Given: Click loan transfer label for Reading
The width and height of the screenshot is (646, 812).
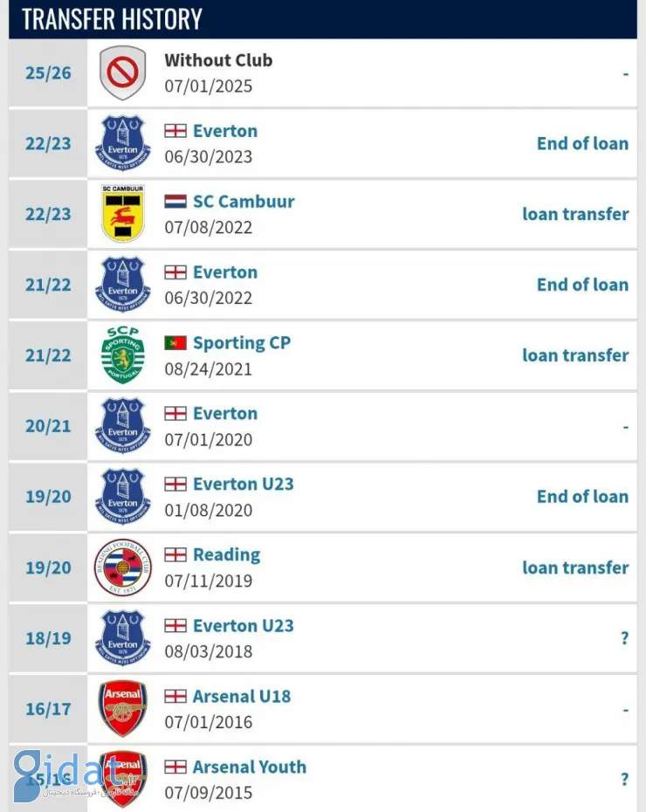Looking at the screenshot, I should click(x=575, y=568).
